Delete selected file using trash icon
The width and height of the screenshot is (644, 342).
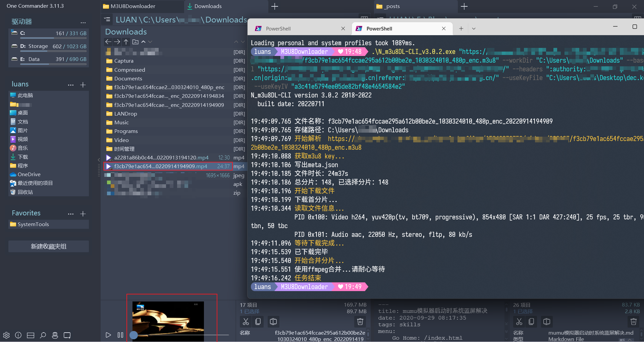click(x=360, y=322)
